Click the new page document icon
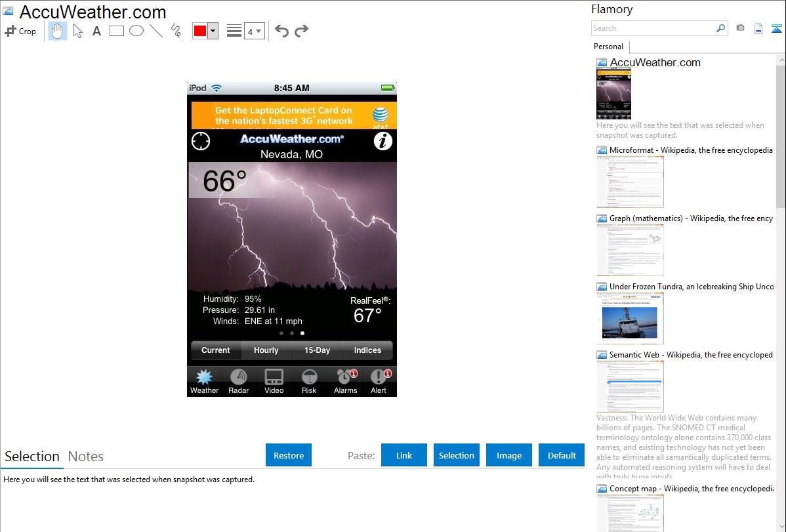The image size is (786, 532). [x=758, y=28]
